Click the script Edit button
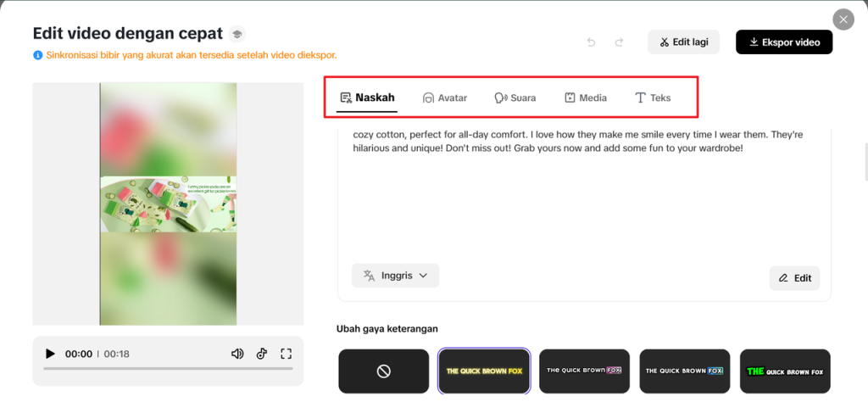 tap(794, 278)
